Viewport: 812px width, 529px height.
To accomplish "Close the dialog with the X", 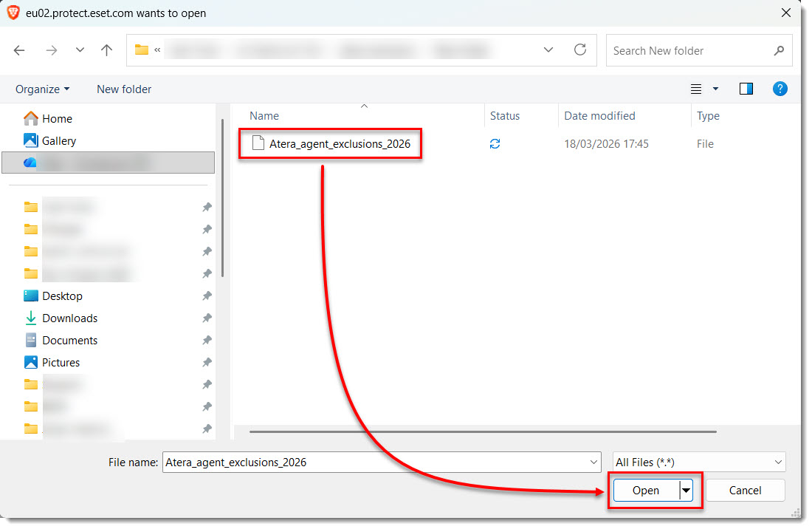I will [786, 13].
